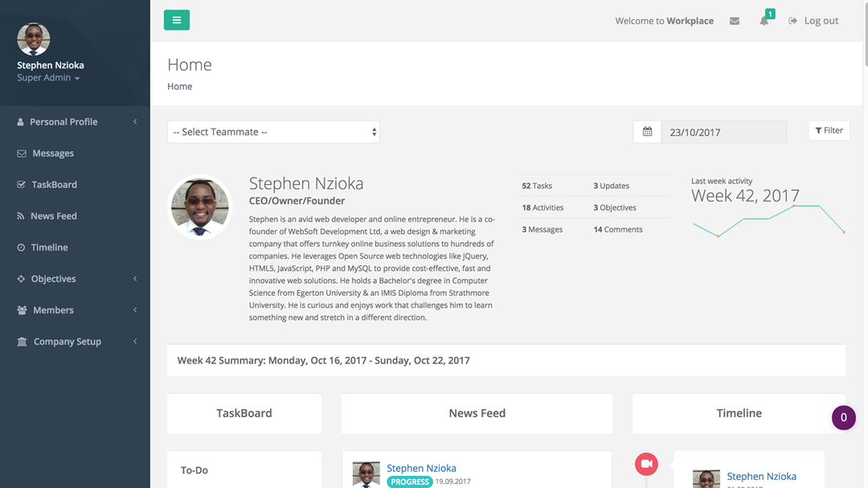This screenshot has width=868, height=488.
Task: Click the green hamburger menu toggle
Action: click(x=177, y=20)
